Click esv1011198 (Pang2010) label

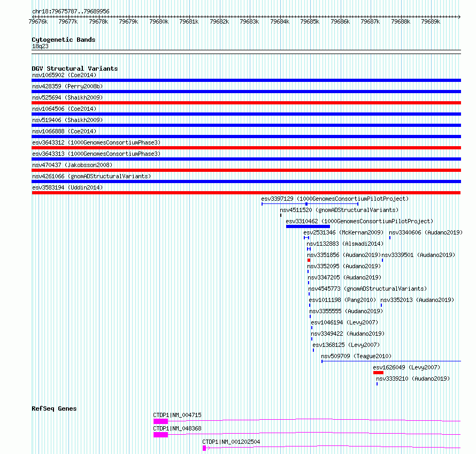click(x=342, y=300)
